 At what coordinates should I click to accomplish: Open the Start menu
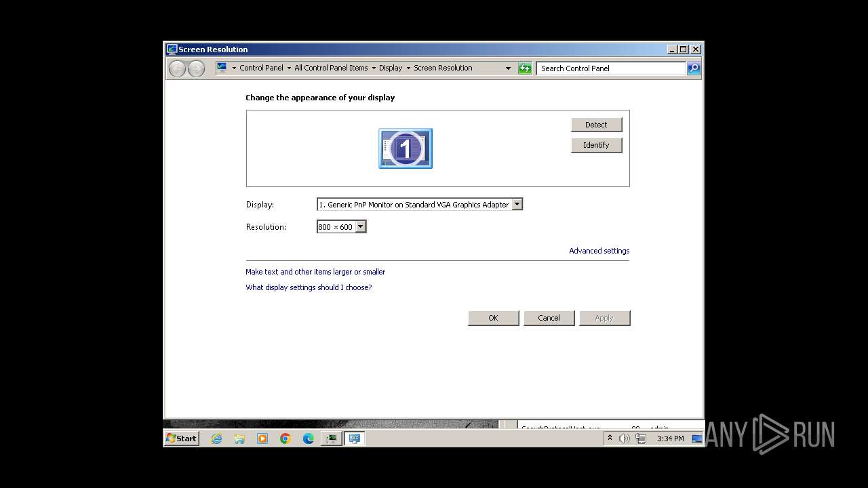coord(181,439)
